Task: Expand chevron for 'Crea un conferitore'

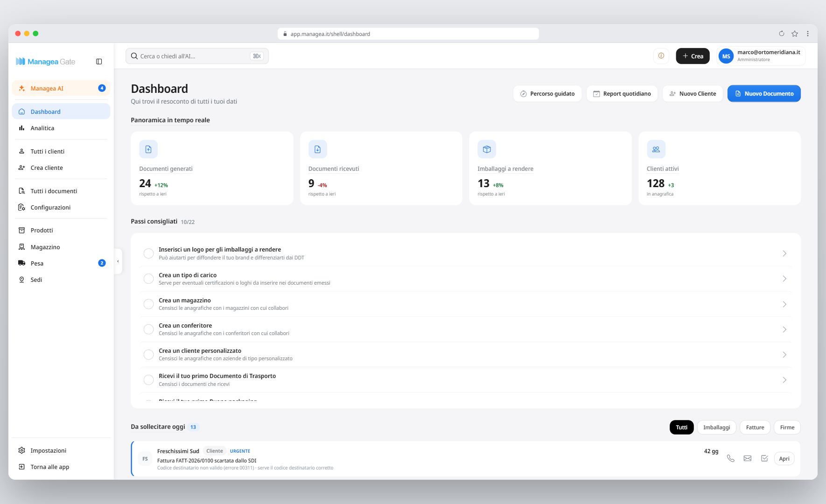Action: 784,329
